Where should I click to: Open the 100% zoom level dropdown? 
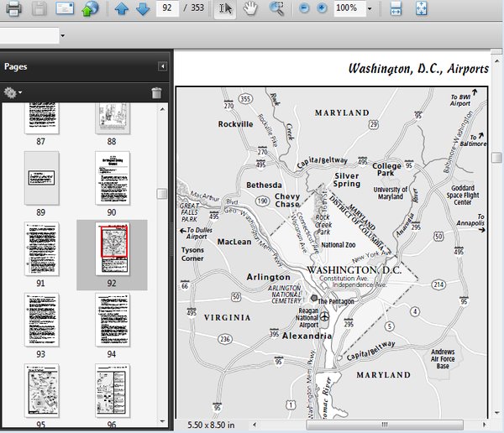[x=370, y=9]
